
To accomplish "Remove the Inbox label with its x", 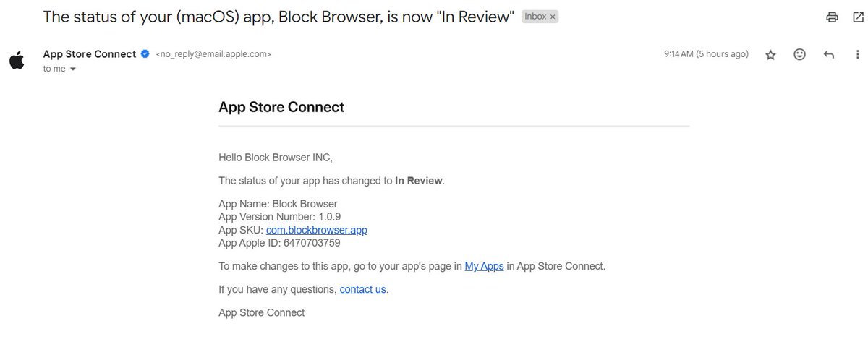I will (x=553, y=17).
